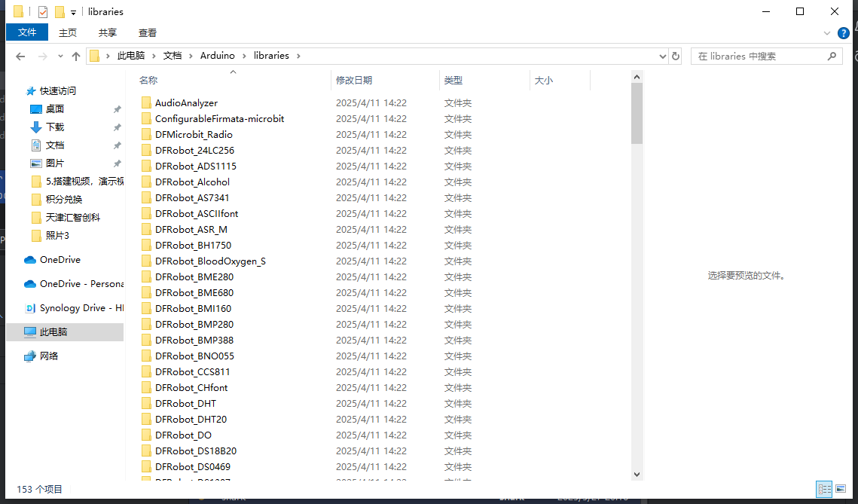Screen dimensions: 858x504
Task: Select the OneDrive - Personal cloud icon
Action: tap(30, 284)
